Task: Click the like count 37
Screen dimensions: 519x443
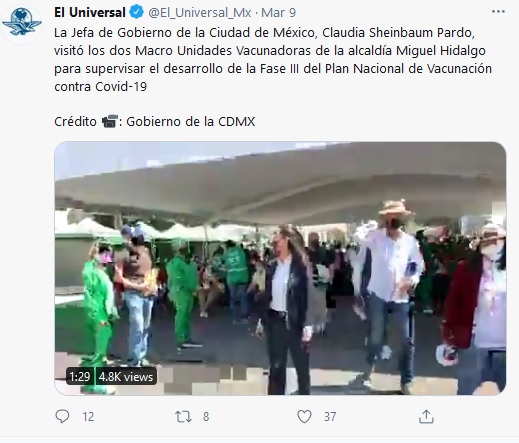Action: click(x=330, y=417)
